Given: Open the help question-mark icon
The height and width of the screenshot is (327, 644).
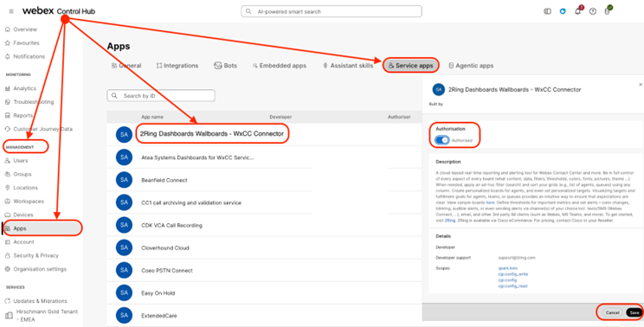Looking at the screenshot, I should point(592,11).
